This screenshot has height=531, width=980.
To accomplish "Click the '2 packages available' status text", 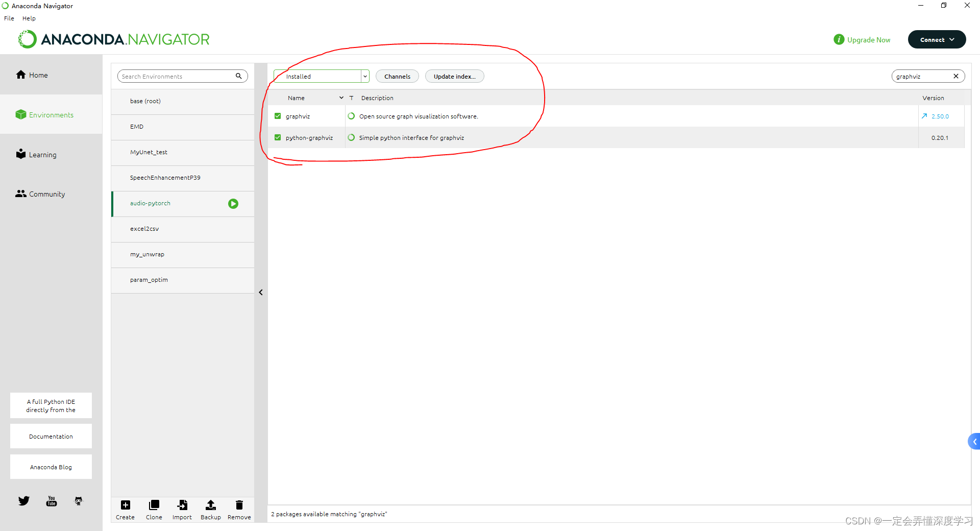I will [x=329, y=514].
